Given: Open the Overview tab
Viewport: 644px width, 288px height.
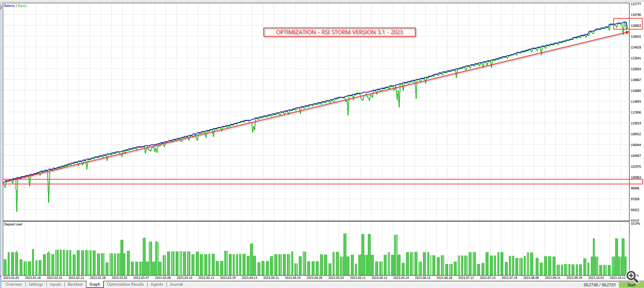Looking at the screenshot, I should [x=13, y=284].
